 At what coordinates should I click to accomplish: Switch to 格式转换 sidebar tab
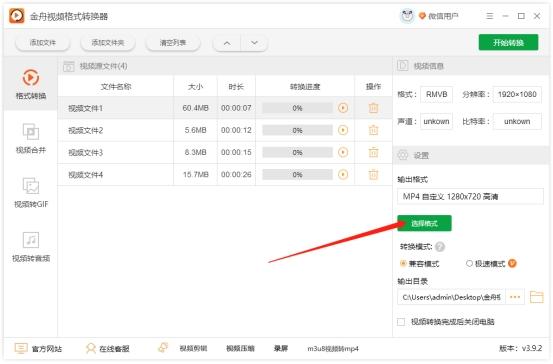click(x=31, y=84)
